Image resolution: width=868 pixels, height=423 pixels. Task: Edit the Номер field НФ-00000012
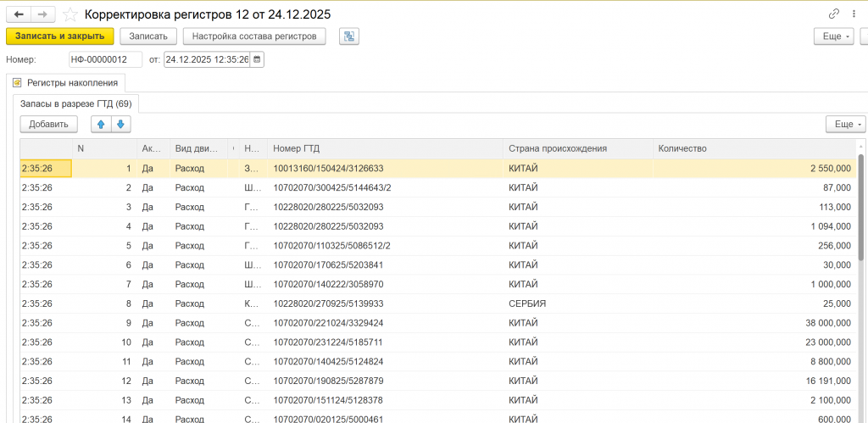click(x=105, y=59)
